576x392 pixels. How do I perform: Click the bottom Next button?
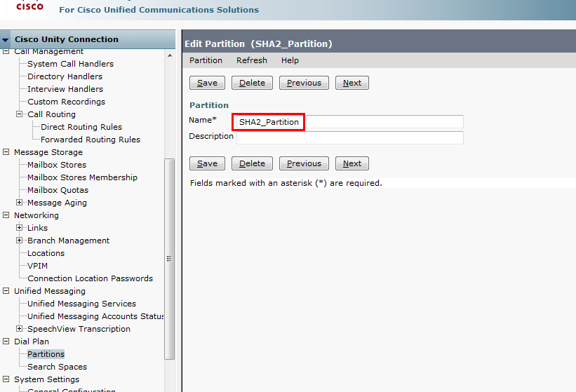(x=352, y=163)
